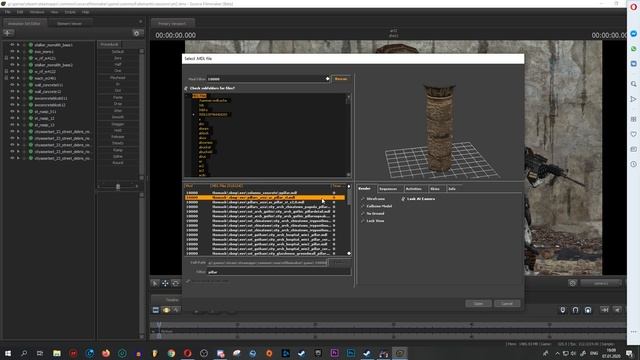Apply the Default procedural preset

[x=118, y=52]
